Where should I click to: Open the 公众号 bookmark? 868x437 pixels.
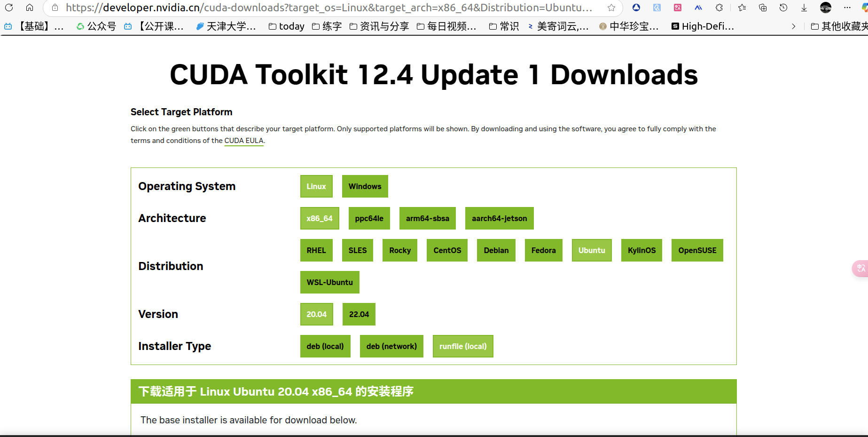pyautogui.click(x=96, y=26)
